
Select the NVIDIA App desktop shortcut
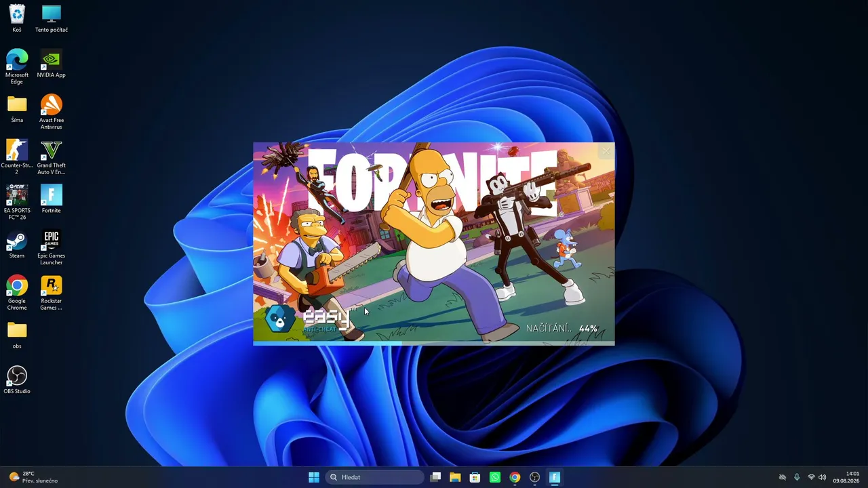pyautogui.click(x=52, y=64)
